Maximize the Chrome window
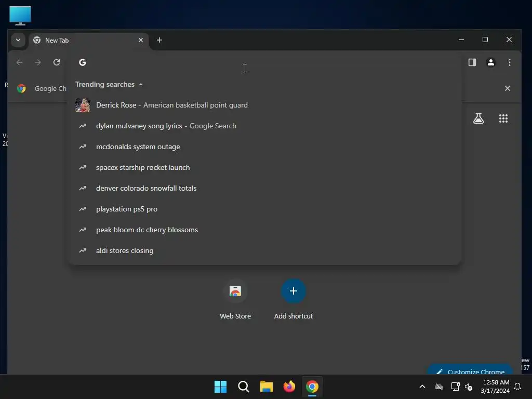The image size is (532, 399). click(485, 39)
